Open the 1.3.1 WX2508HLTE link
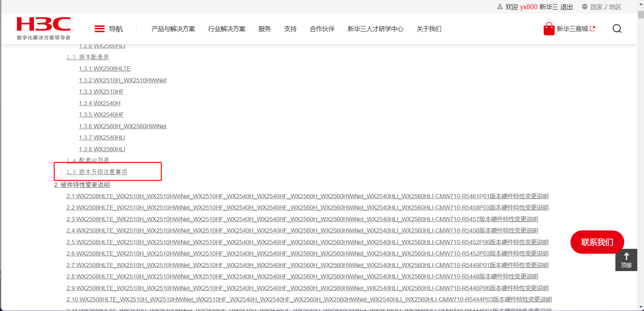The image size is (644, 311). [x=105, y=69]
